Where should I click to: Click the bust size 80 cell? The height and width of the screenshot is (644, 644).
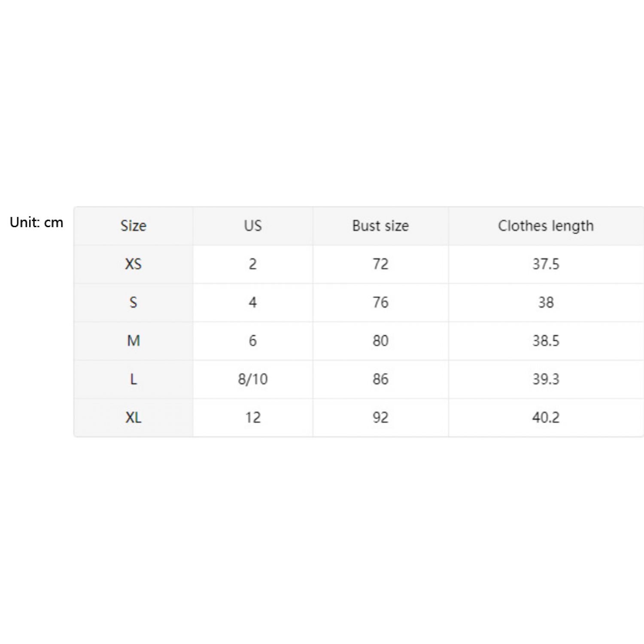click(x=380, y=341)
